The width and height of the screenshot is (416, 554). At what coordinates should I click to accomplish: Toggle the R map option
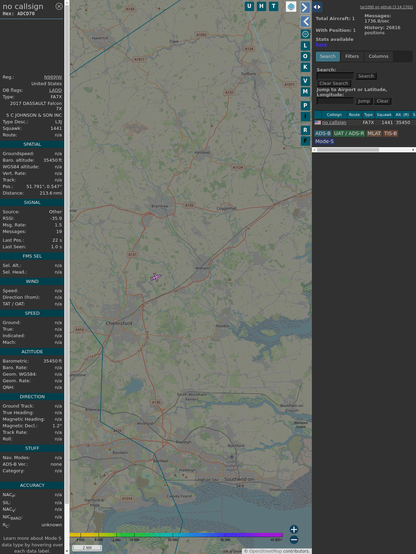[x=305, y=130]
